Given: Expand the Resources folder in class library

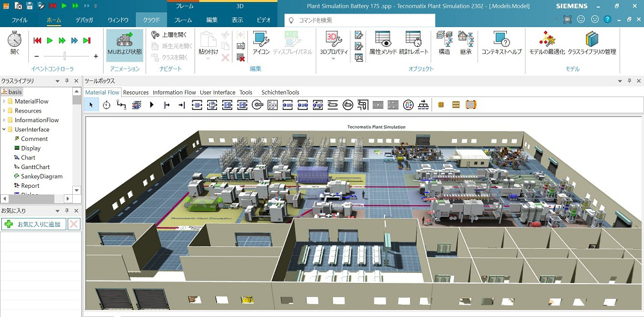Looking at the screenshot, I should click(x=4, y=111).
